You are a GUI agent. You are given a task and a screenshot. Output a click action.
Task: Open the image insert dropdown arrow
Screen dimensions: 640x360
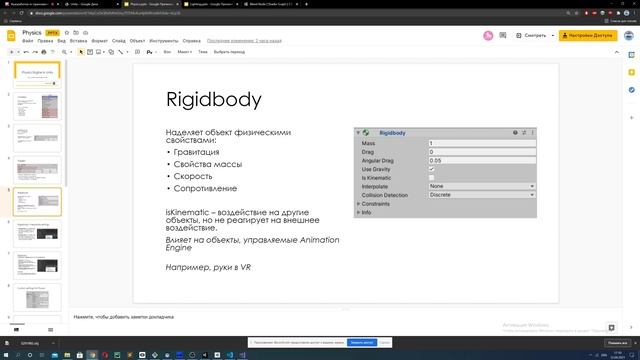click(104, 52)
